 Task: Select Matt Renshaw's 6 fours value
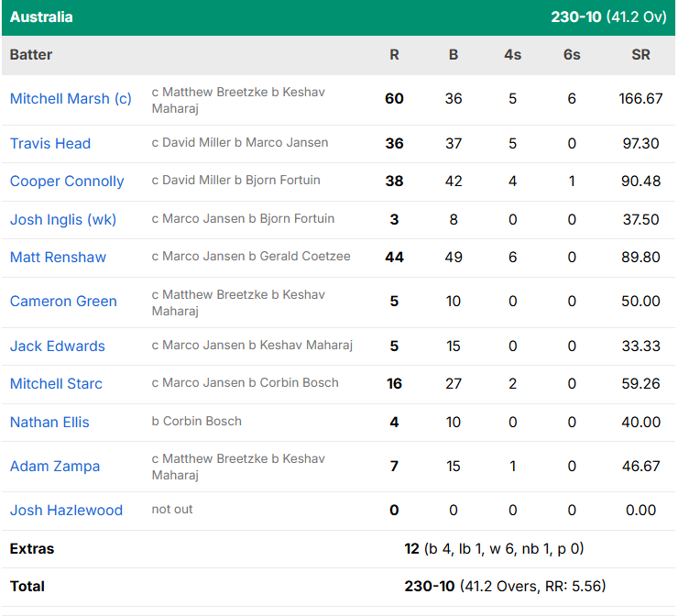click(x=513, y=258)
